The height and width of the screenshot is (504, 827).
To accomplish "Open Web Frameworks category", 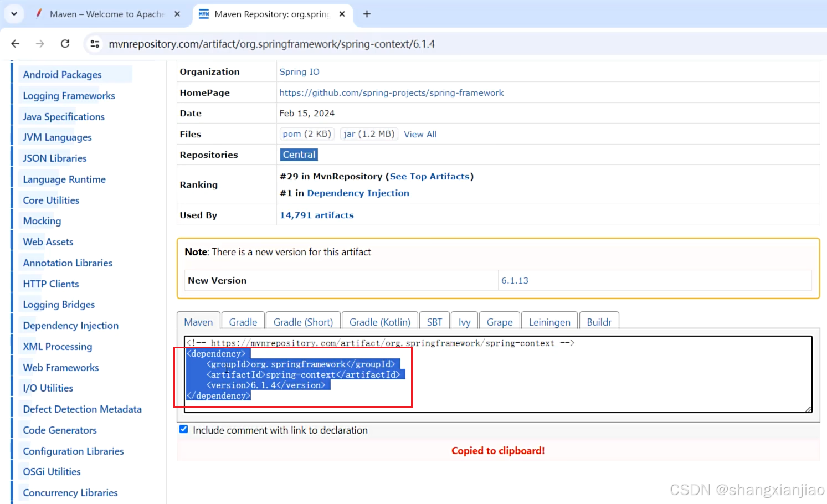I will (61, 368).
